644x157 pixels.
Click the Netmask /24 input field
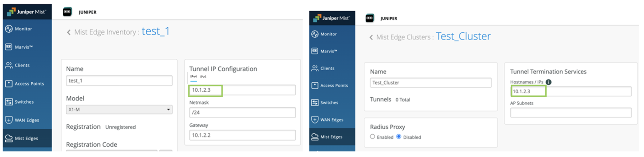click(x=242, y=112)
